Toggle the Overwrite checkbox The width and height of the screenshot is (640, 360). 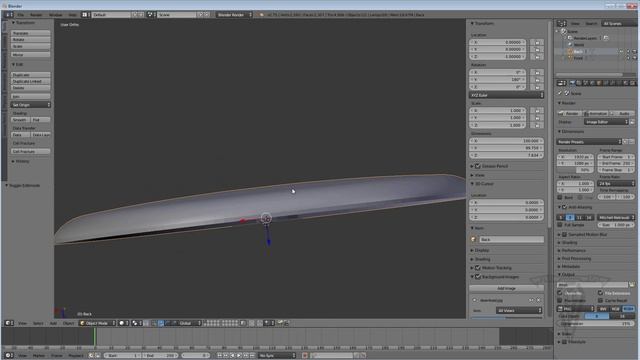point(560,293)
